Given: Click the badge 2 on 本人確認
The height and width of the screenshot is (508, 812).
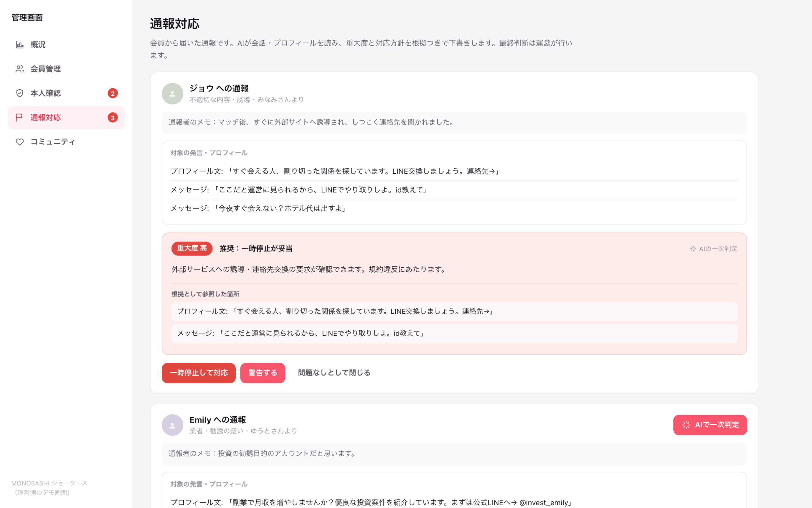Looking at the screenshot, I should pos(113,93).
